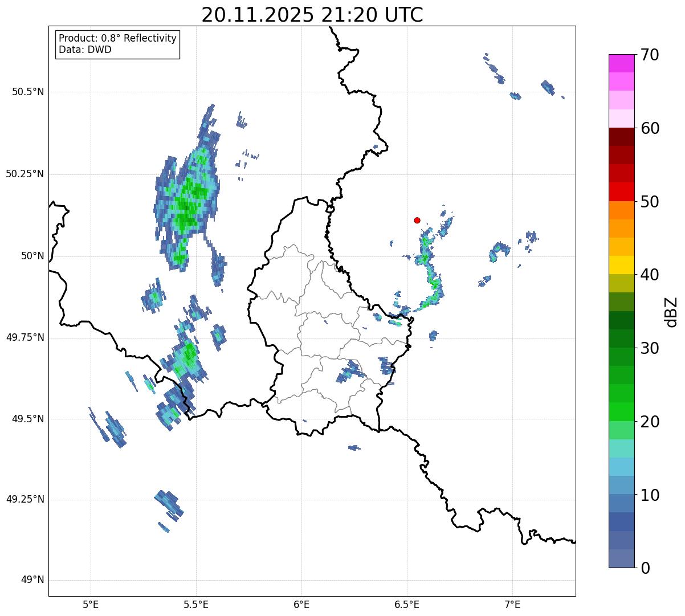Click the radar echo near 49.25°N 5.38°E
This screenshot has width=685, height=616.
169,504
